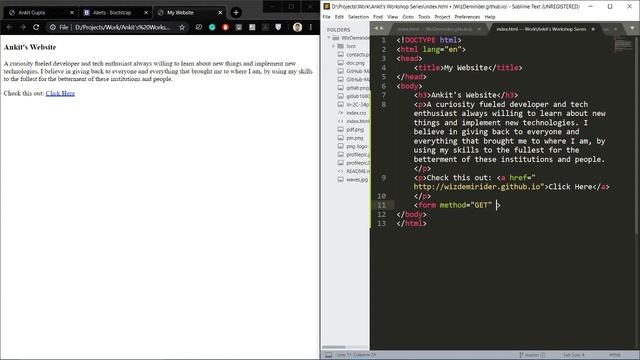Image resolution: width=640 pixels, height=360 pixels.
Task: Click the FOLDERS sidebar header
Action: (338, 30)
